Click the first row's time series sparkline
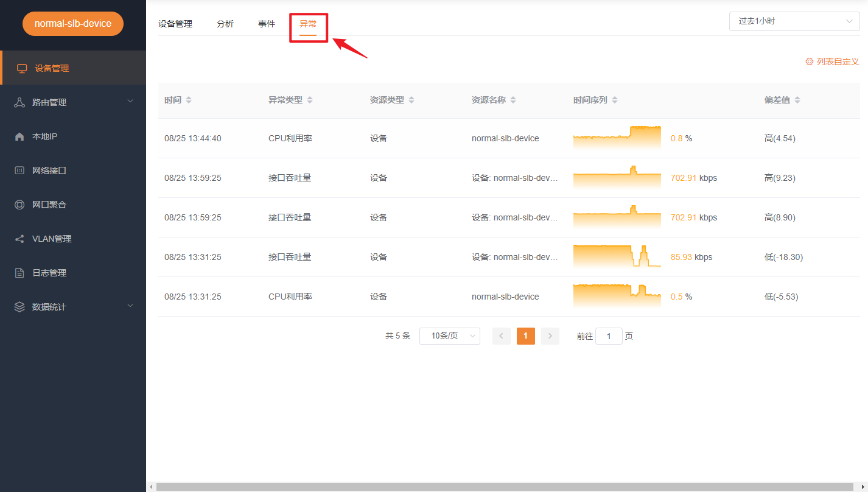The height and width of the screenshot is (492, 868). click(x=617, y=138)
